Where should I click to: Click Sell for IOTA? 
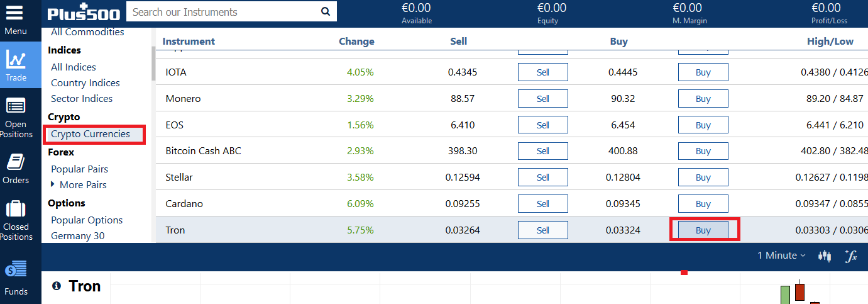pos(543,72)
